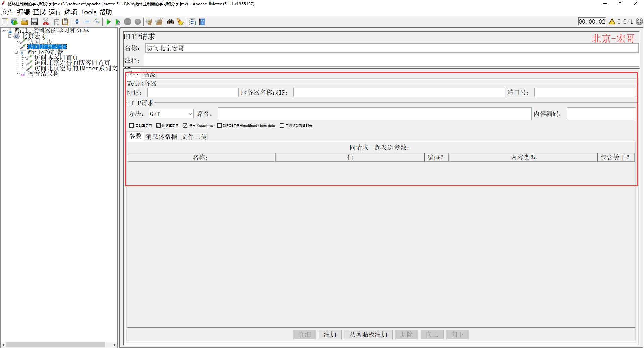
Task: Collapse the While控制器 tree node
Action: [x=16, y=52]
